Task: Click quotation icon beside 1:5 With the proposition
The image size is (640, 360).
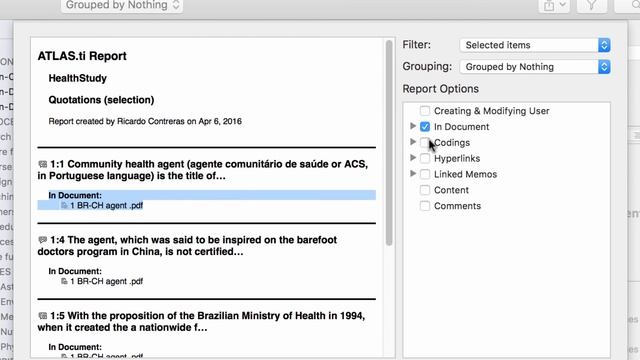Action: point(42,316)
